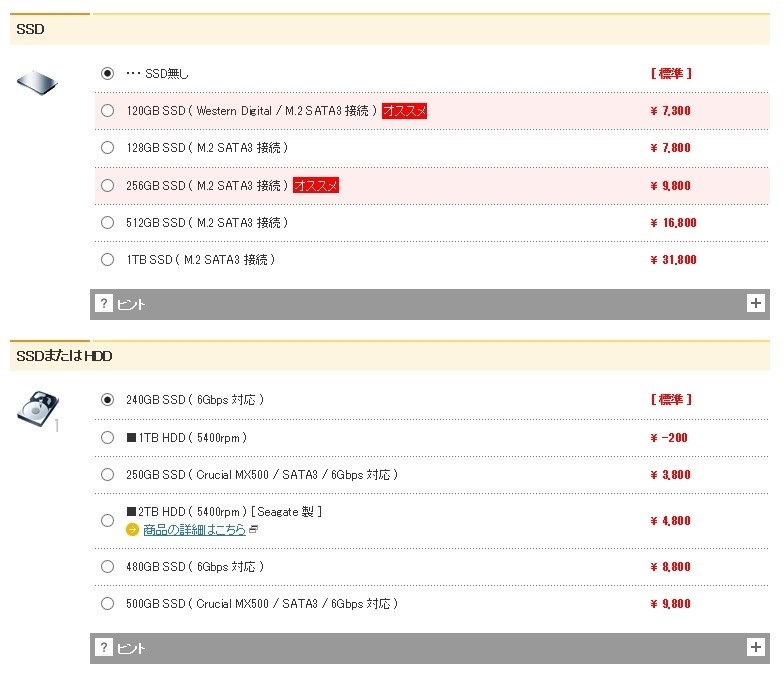Select the SSD無し standard option
The width and height of the screenshot is (783, 680).
pos(108,74)
